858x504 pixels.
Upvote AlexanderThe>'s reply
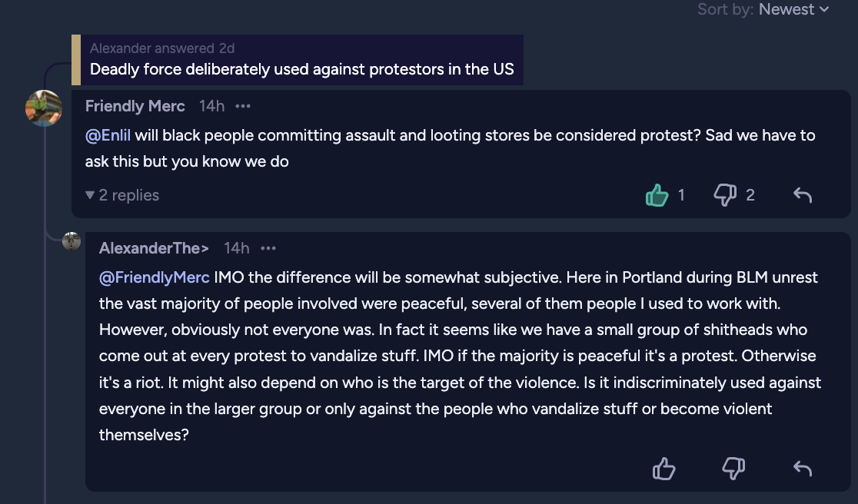click(663, 469)
